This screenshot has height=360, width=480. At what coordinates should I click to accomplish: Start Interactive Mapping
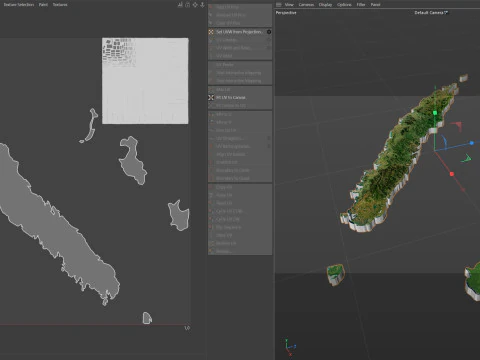[239, 73]
